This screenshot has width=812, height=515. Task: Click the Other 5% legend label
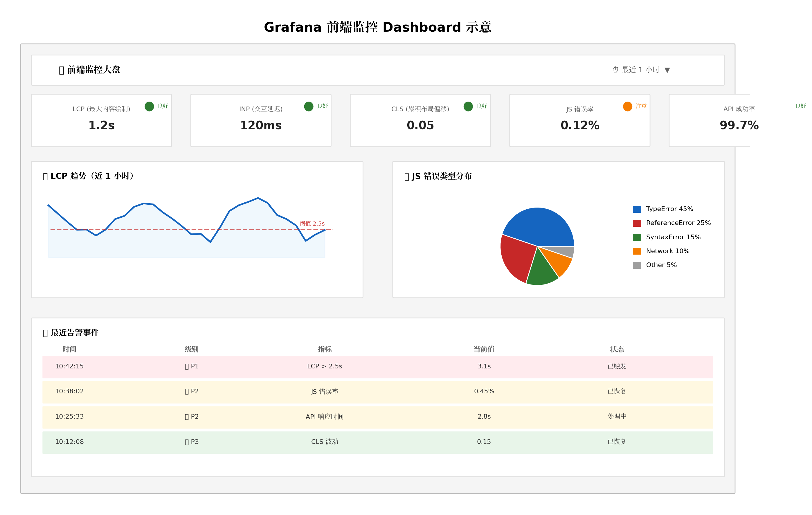(661, 265)
